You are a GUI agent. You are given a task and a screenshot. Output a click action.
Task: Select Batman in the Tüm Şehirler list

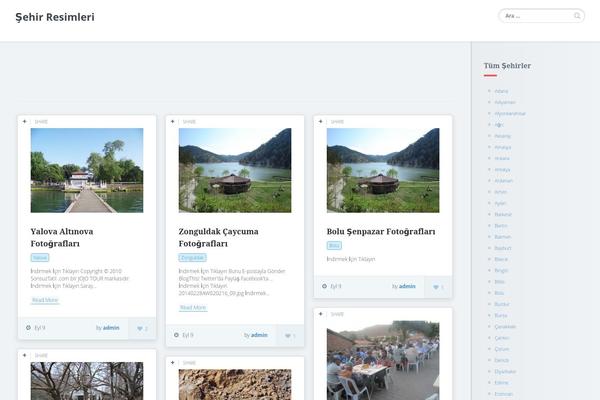click(x=502, y=237)
